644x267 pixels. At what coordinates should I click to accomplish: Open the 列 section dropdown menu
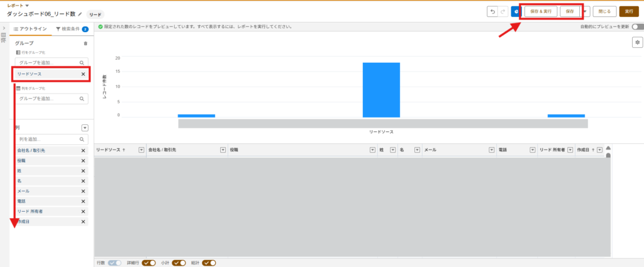point(85,128)
